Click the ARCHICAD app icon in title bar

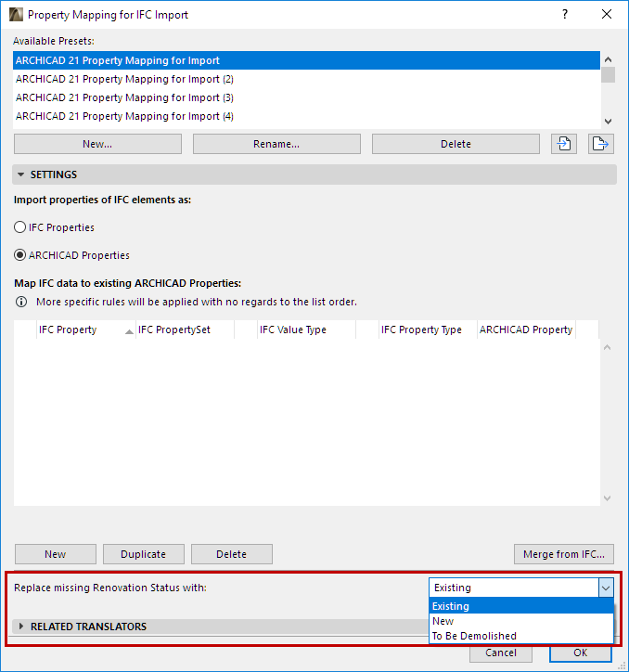[16, 15]
